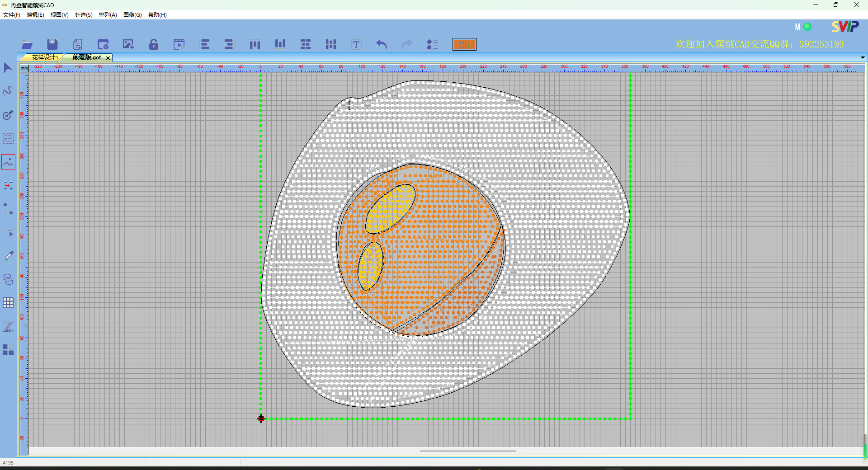Click the open file folder icon

coord(27,44)
